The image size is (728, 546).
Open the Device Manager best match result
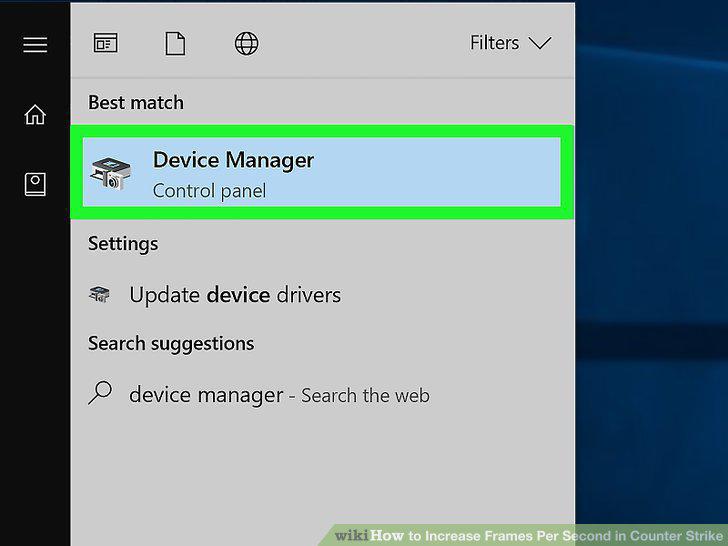[322, 172]
